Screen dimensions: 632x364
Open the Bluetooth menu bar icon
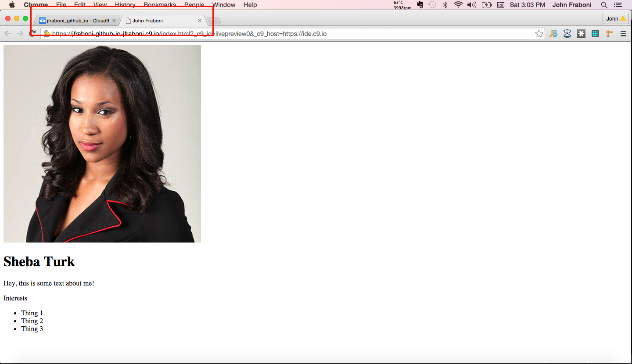coord(445,5)
